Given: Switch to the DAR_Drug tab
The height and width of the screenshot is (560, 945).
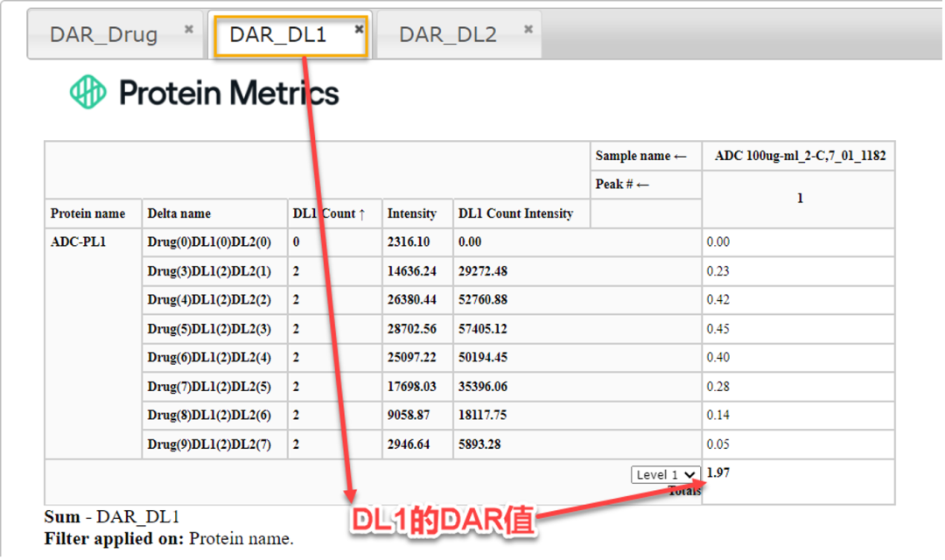Looking at the screenshot, I should tap(104, 35).
